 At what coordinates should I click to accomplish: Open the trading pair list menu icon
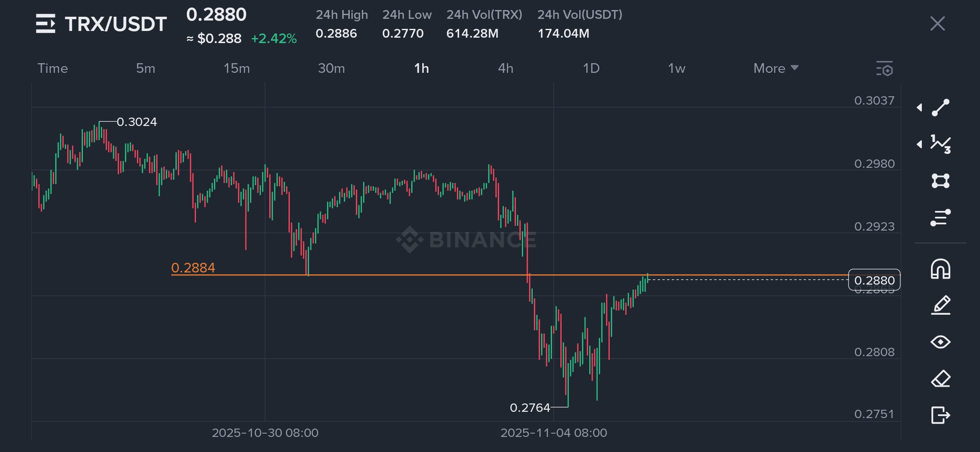point(46,23)
